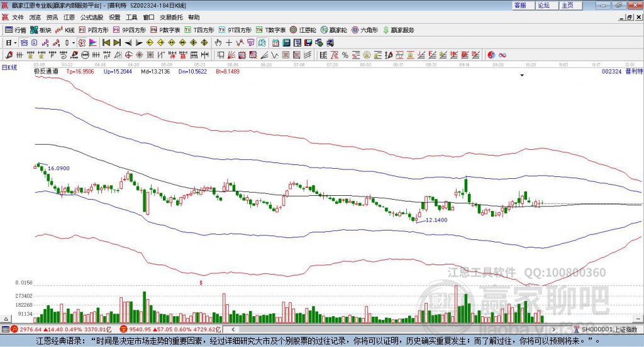Open the 帮助 menu

[x=194, y=17]
